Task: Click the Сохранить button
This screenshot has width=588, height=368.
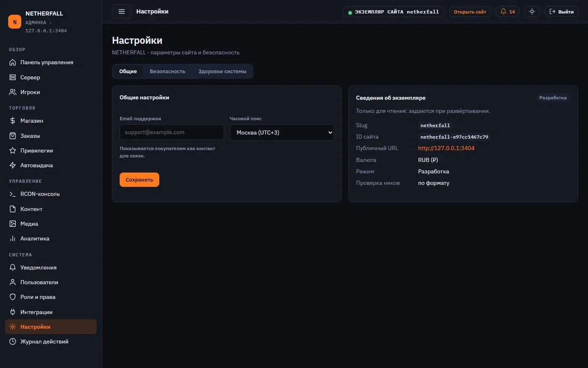Action: 139,180
